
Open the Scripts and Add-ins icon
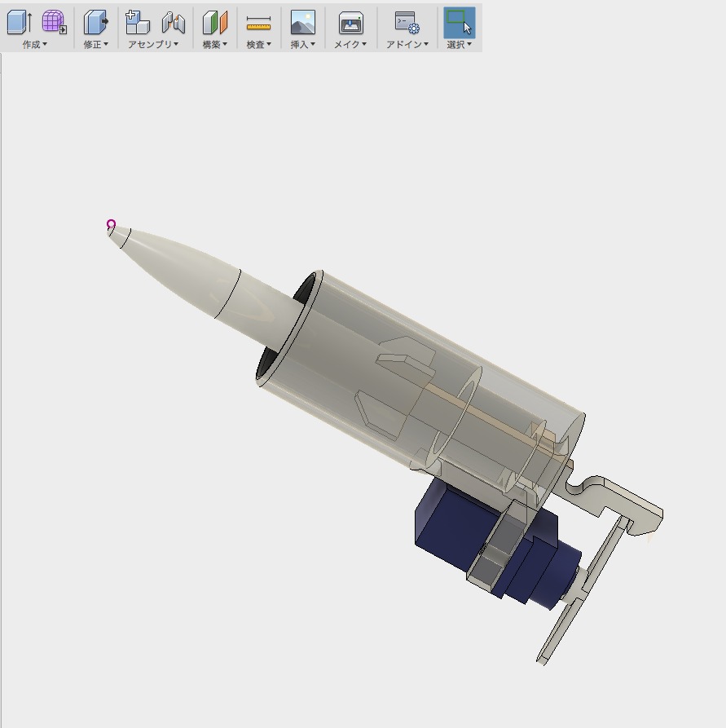tap(406, 22)
